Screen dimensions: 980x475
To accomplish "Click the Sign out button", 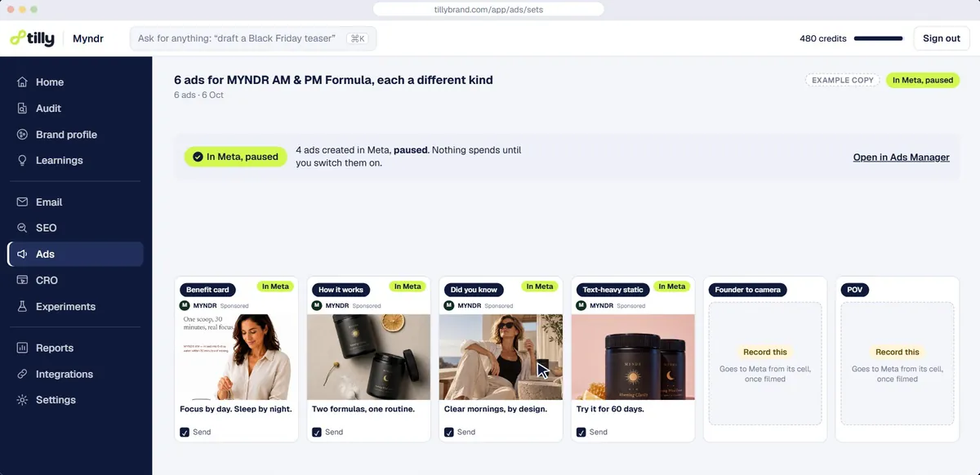I will [x=942, y=38].
